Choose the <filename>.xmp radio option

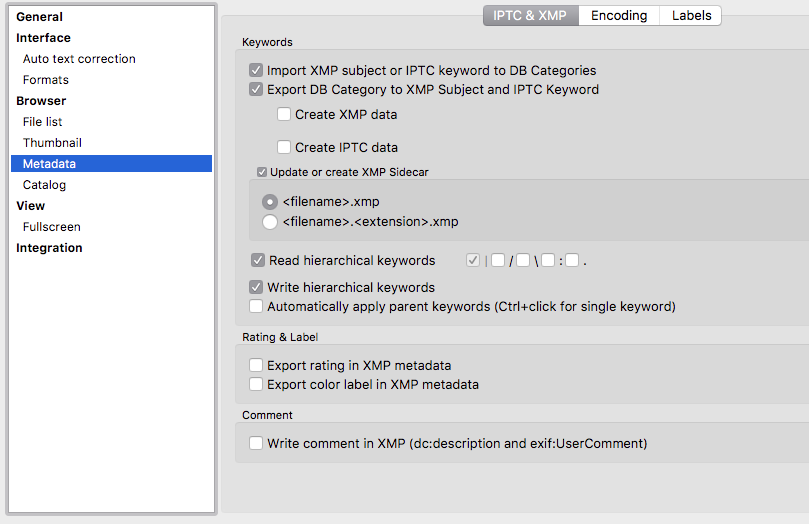tap(270, 201)
